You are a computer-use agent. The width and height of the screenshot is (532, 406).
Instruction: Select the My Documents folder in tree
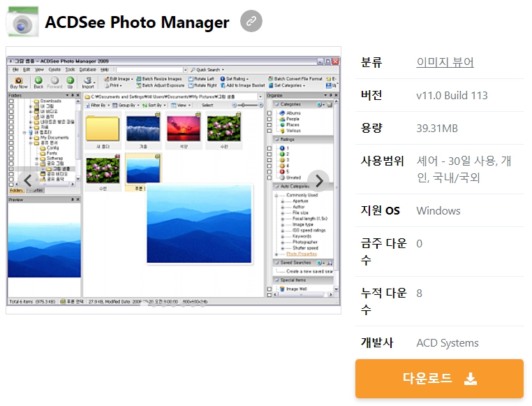(x=51, y=138)
